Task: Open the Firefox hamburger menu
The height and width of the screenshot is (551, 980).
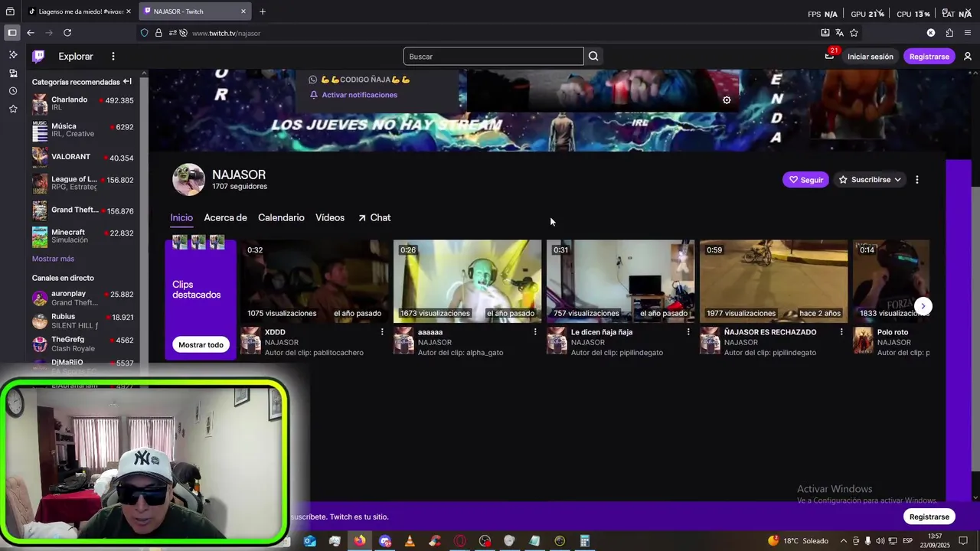Action: pos(968,33)
